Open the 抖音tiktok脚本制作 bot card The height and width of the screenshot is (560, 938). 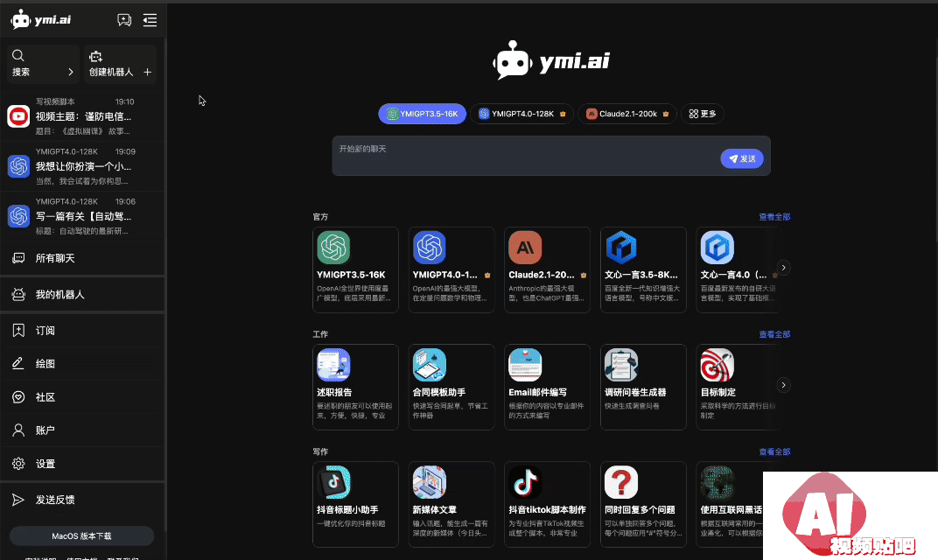tap(548, 504)
